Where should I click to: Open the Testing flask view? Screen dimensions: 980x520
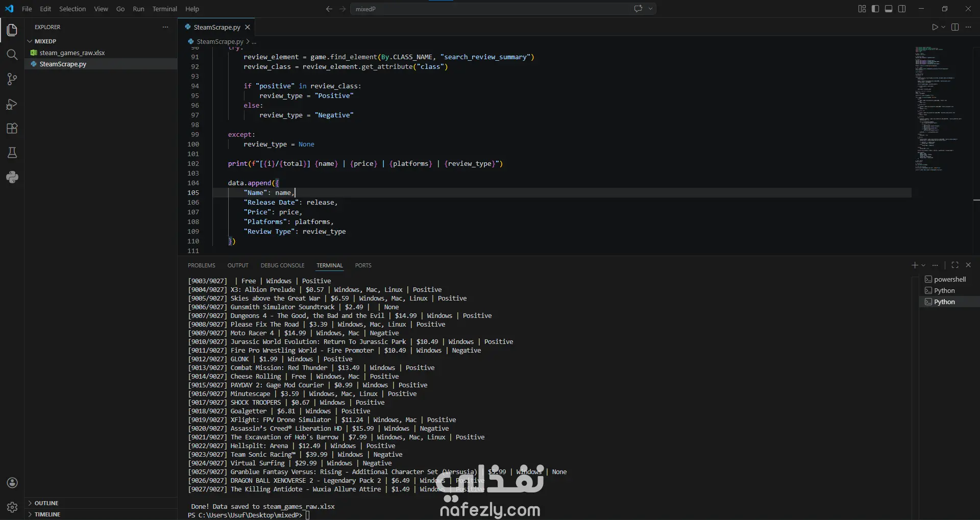pos(12,153)
